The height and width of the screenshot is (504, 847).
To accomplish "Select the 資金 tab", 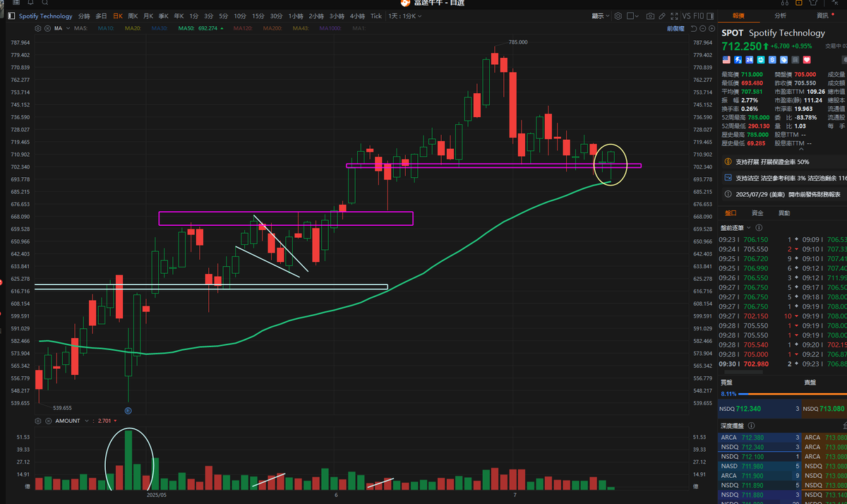I will pos(757,212).
